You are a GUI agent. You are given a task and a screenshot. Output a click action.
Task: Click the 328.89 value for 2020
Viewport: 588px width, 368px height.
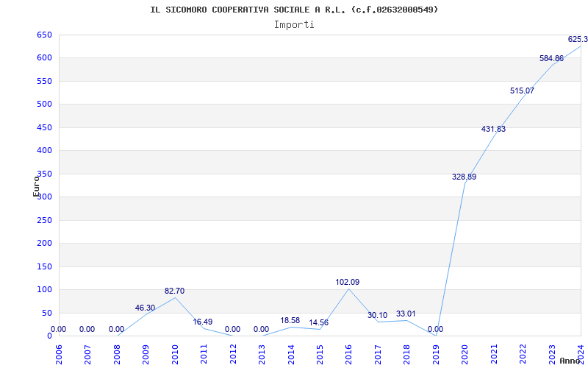pos(464,177)
